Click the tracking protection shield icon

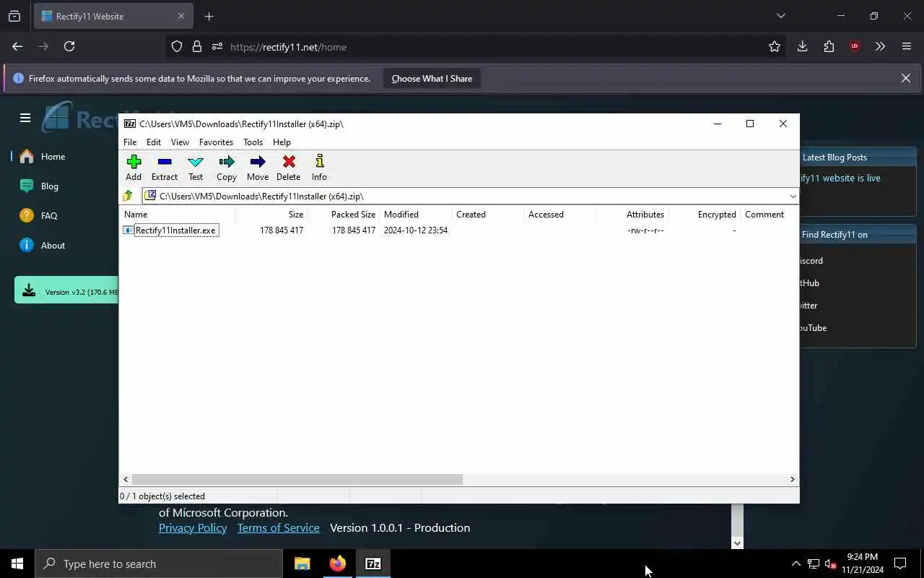pos(177,46)
